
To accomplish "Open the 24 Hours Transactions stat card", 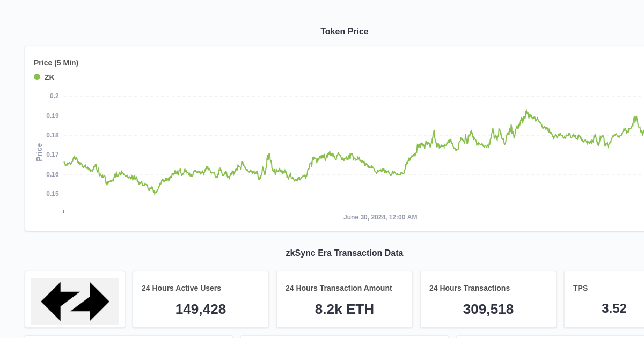I will (x=488, y=299).
